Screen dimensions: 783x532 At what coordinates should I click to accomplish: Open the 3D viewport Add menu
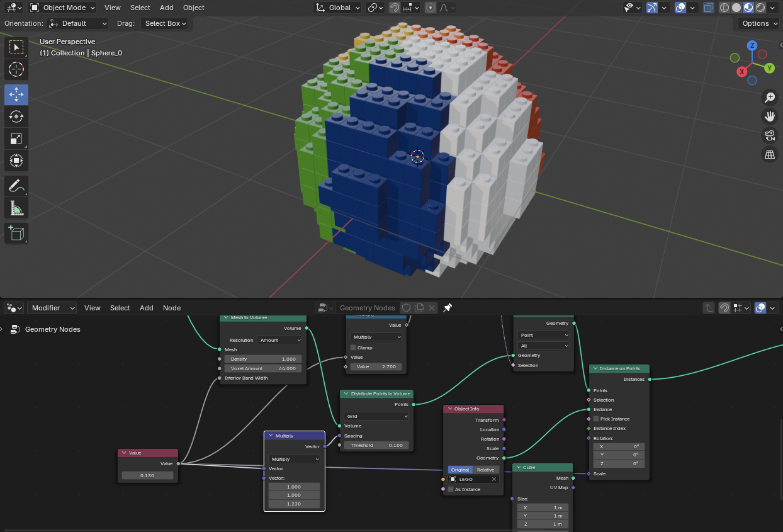click(167, 8)
